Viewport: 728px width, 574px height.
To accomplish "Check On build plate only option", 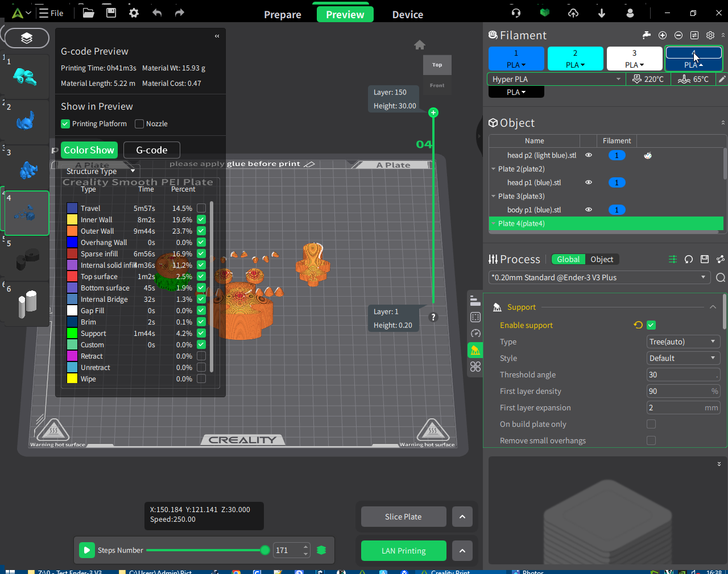I will pos(651,424).
